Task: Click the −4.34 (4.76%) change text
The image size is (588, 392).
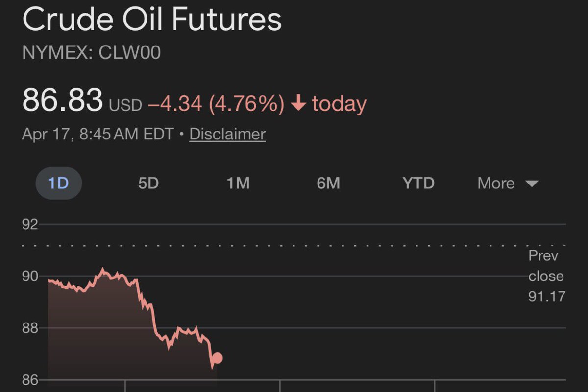Action: click(x=216, y=104)
